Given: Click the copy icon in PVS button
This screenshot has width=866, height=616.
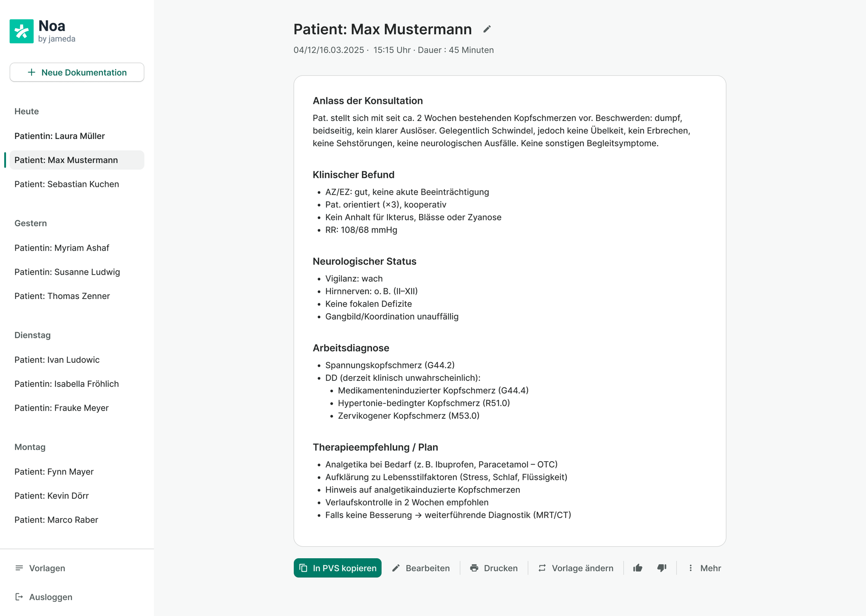Looking at the screenshot, I should tap(303, 568).
